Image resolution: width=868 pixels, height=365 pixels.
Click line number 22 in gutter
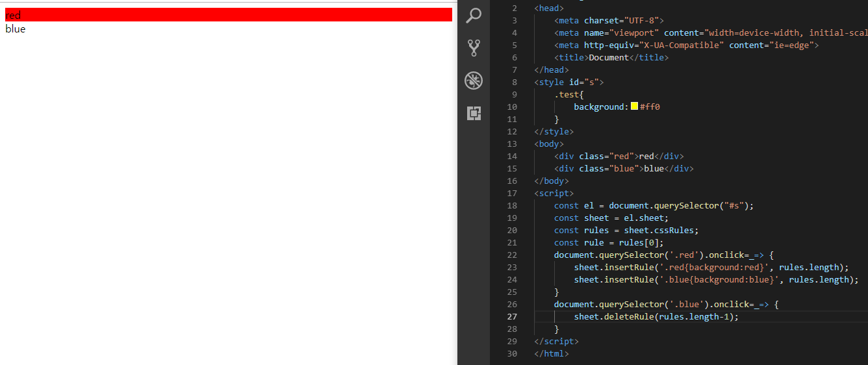512,255
